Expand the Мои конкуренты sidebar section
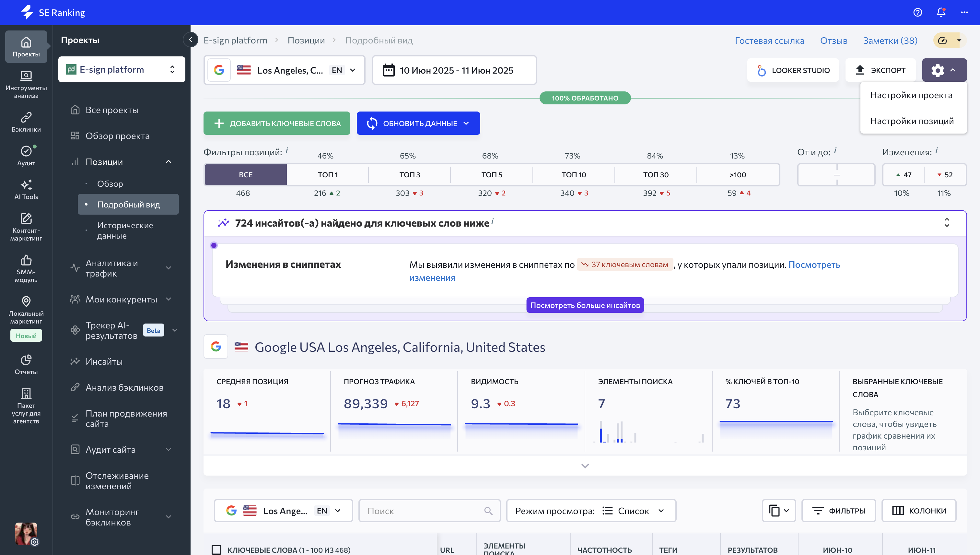The image size is (980, 555). [x=121, y=299]
